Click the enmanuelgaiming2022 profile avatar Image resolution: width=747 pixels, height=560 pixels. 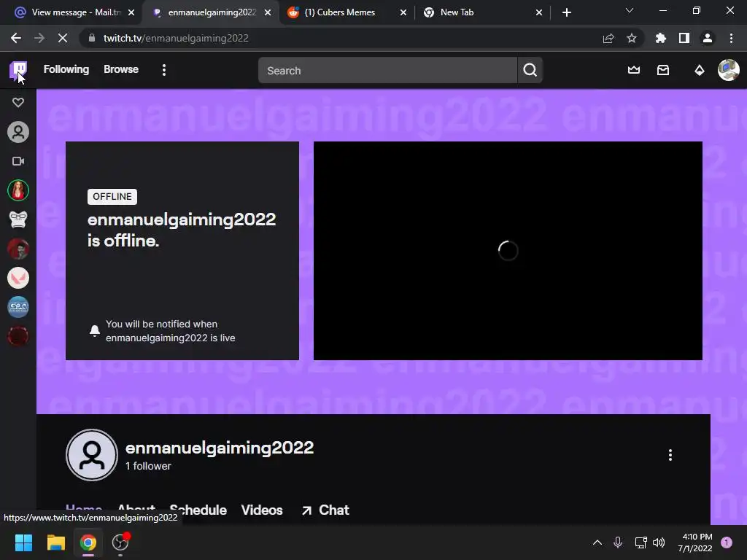coord(92,455)
